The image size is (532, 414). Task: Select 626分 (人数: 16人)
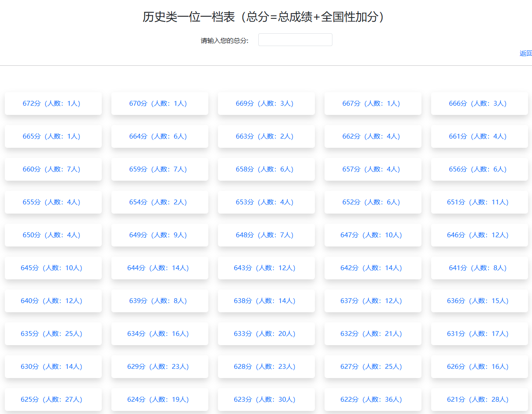click(479, 367)
